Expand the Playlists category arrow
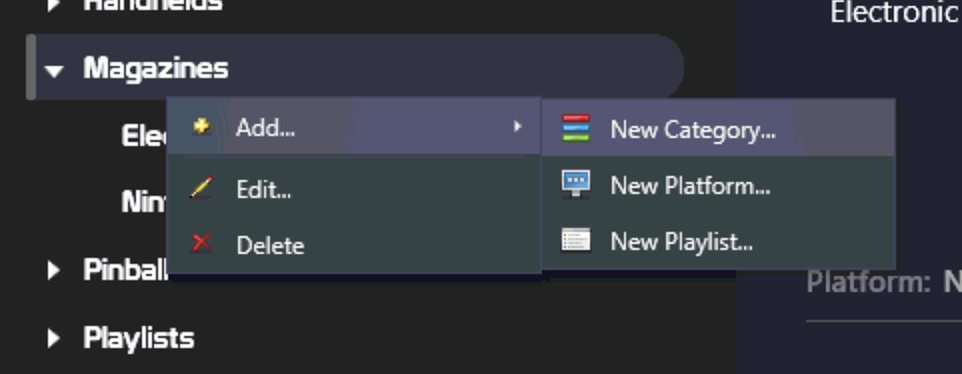The width and height of the screenshot is (962, 374). coord(54,337)
